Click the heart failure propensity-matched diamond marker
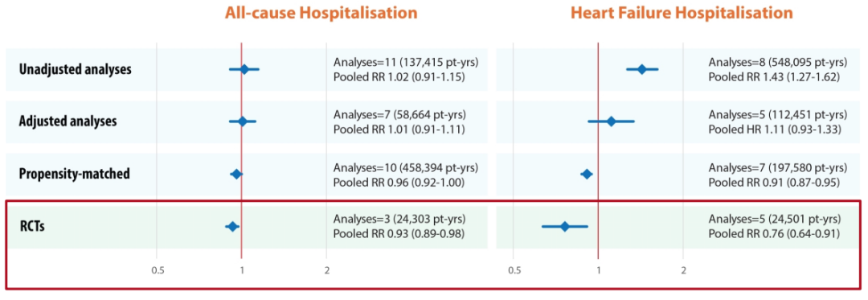The width and height of the screenshot is (868, 300). [587, 175]
